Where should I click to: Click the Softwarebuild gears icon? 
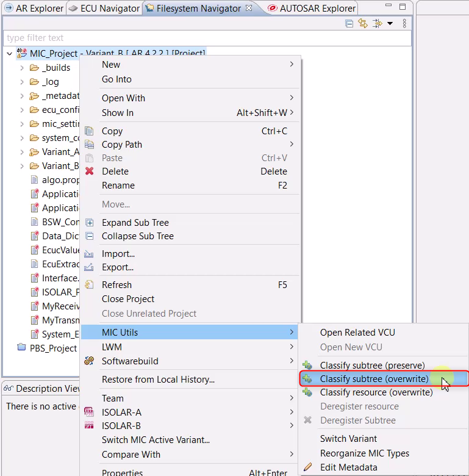(x=89, y=361)
